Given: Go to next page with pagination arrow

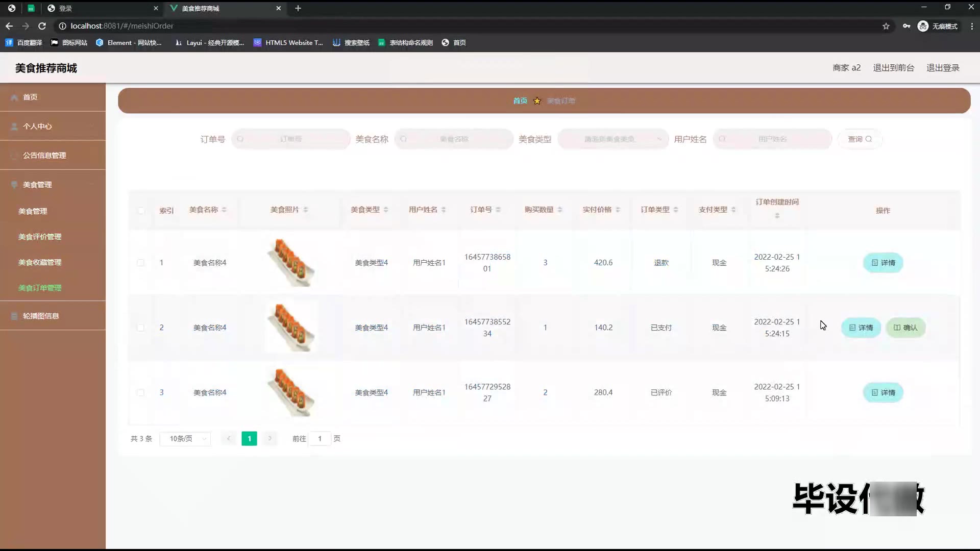Looking at the screenshot, I should coord(270,439).
